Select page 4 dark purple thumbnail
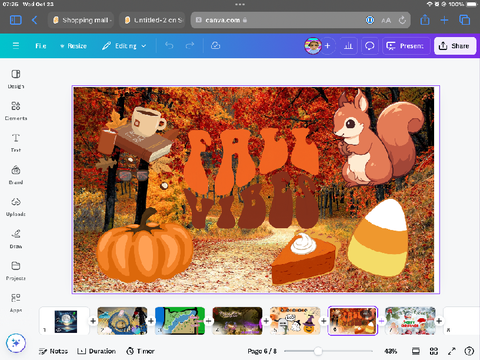480x360 pixels. click(x=237, y=321)
